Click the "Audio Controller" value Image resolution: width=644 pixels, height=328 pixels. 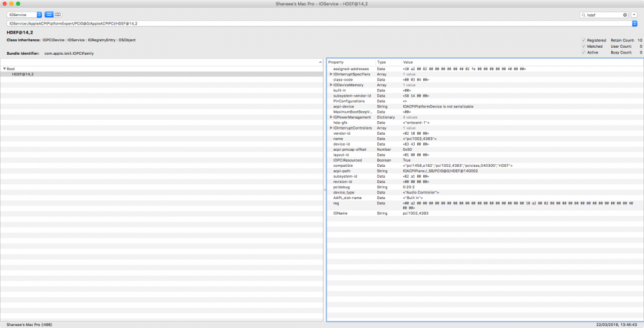coord(421,193)
